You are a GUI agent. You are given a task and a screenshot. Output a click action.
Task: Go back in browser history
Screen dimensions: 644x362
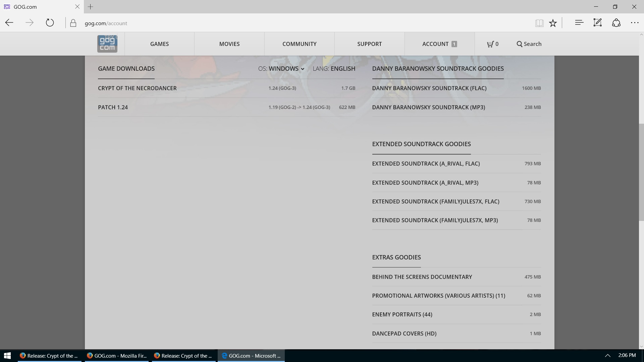pos(9,23)
